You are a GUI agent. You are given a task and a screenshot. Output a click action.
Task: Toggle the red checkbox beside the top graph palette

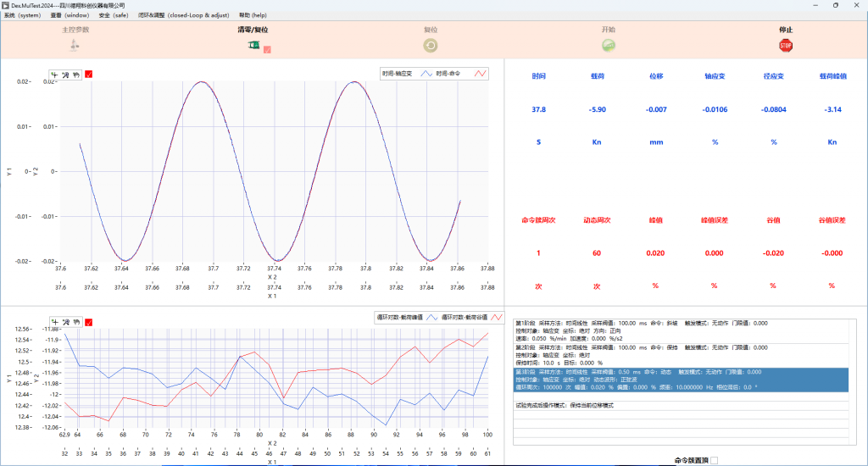click(x=89, y=74)
